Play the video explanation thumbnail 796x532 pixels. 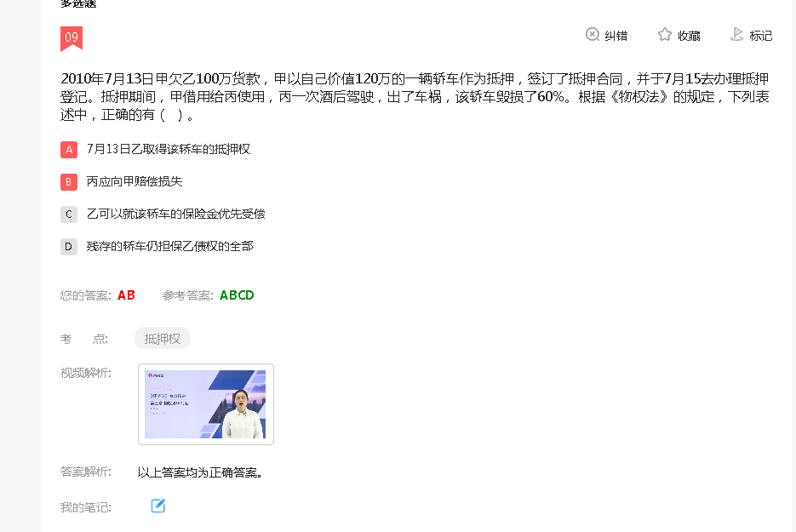point(206,404)
